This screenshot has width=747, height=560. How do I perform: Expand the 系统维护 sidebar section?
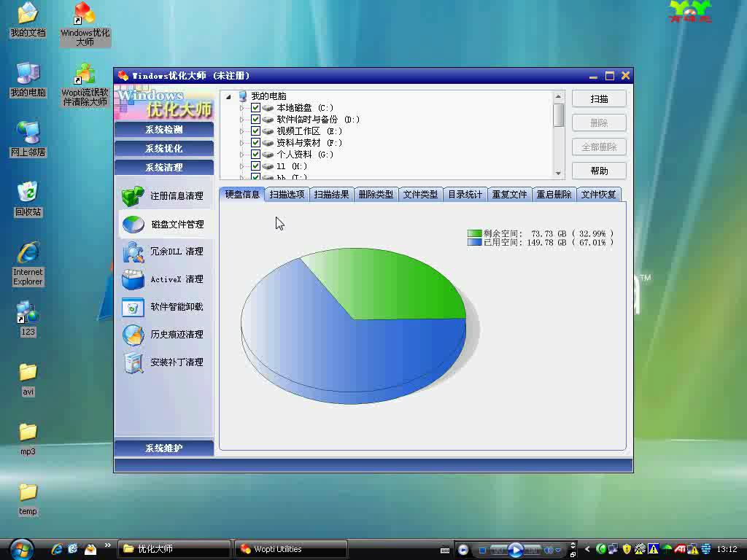[164, 448]
